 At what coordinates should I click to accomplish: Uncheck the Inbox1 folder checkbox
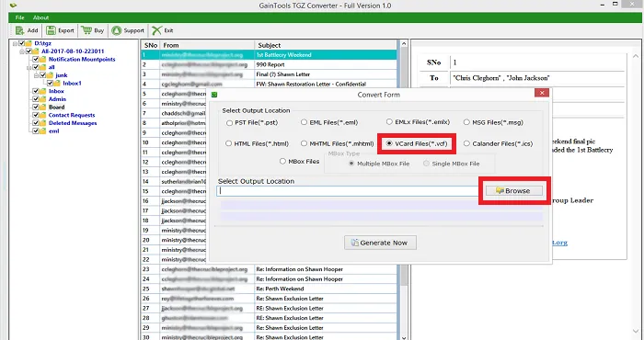click(50, 84)
